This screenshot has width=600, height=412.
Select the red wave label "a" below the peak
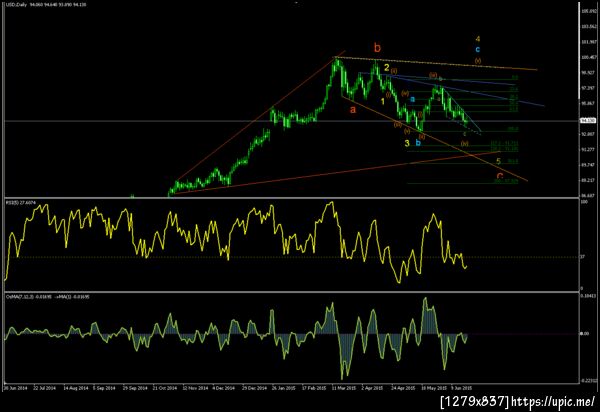coord(353,109)
